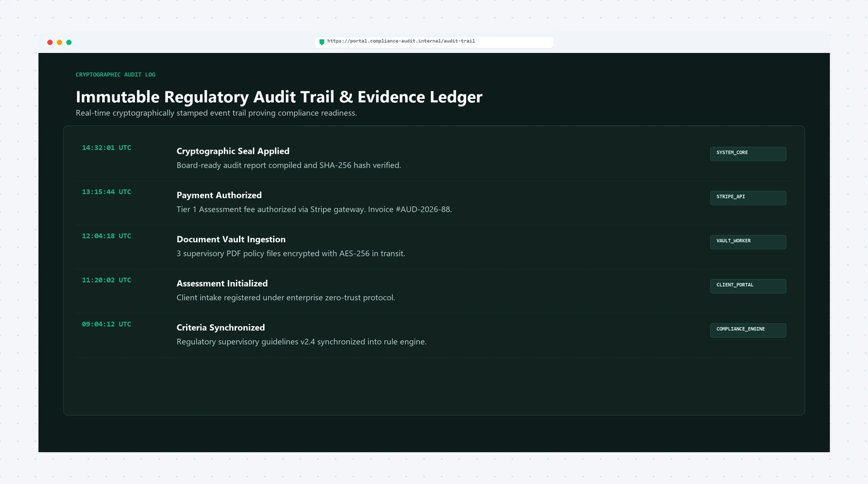Click the 14:32:01 UTC timestamp
Viewport: 868px width, 484px height.
107,148
